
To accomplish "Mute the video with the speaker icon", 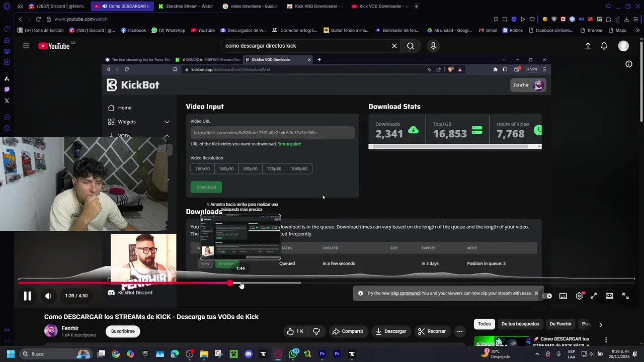I will (x=48, y=296).
